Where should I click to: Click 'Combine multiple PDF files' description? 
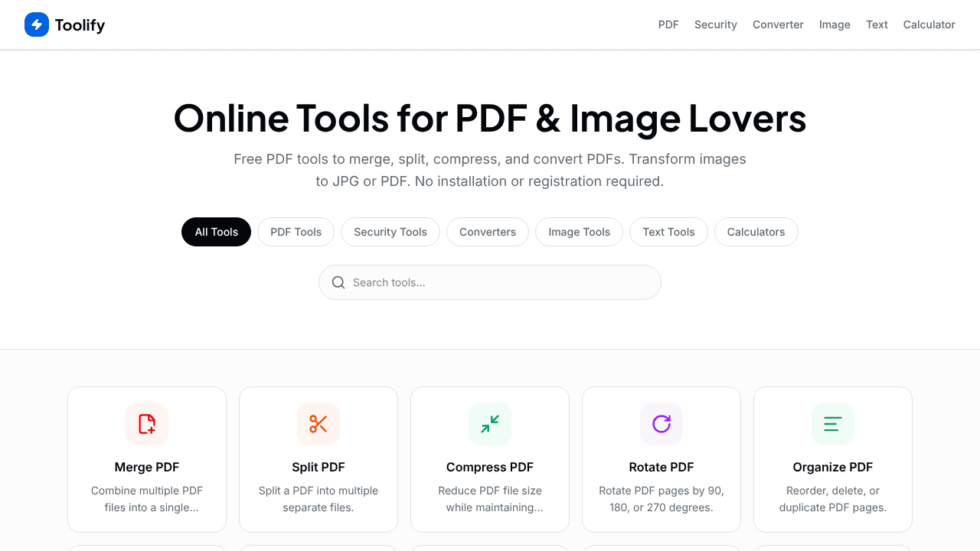(147, 499)
